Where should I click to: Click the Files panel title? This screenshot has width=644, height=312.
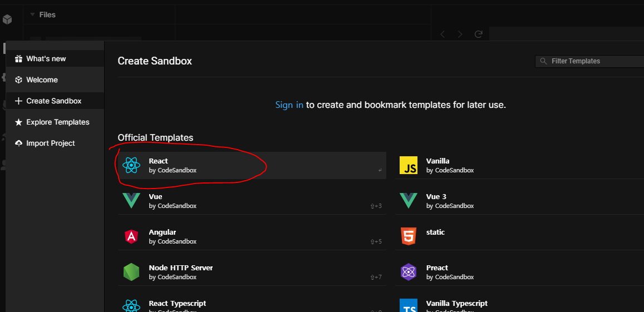point(47,14)
